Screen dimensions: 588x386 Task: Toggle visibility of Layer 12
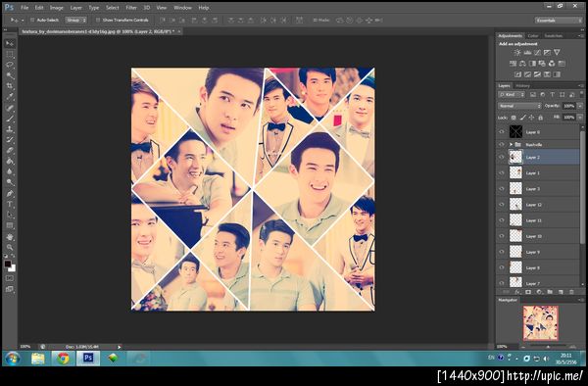pyautogui.click(x=502, y=205)
